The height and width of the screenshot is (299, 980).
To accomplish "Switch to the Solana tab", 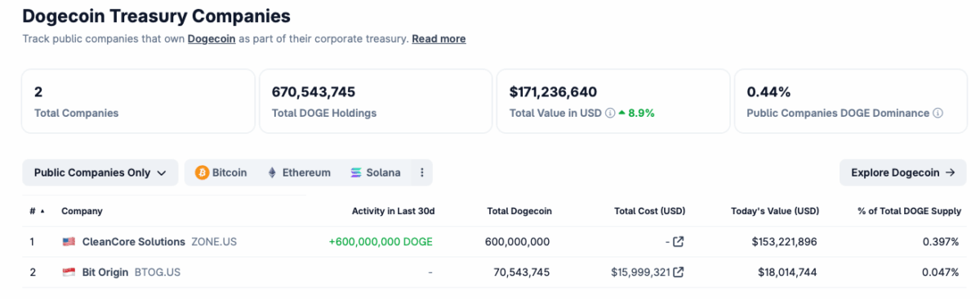I will pos(376,172).
